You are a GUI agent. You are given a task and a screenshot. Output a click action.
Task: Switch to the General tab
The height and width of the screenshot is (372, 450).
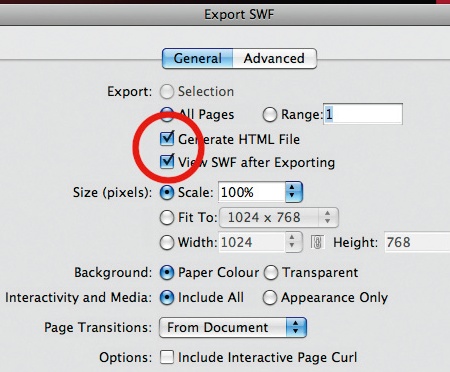click(198, 59)
